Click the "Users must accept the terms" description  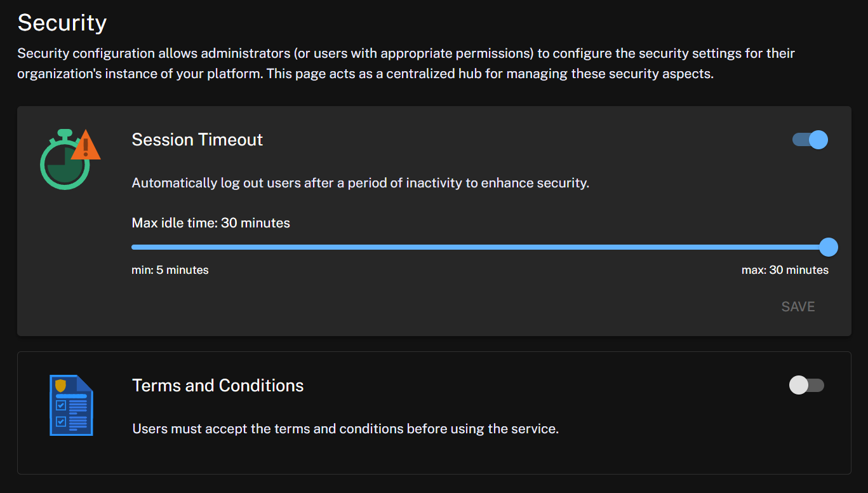[x=345, y=429]
